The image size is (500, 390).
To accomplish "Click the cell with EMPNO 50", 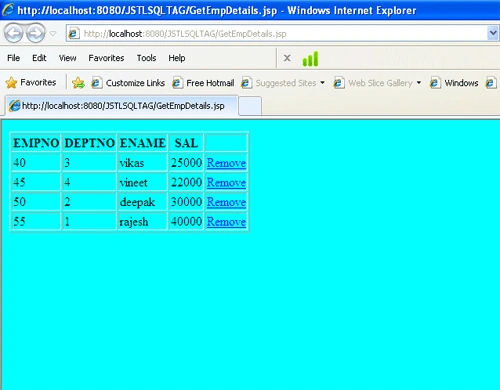I will [36, 202].
